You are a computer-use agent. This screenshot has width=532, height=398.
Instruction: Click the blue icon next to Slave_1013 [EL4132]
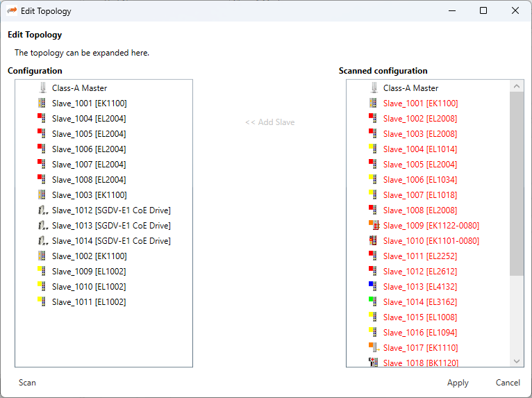(x=374, y=287)
